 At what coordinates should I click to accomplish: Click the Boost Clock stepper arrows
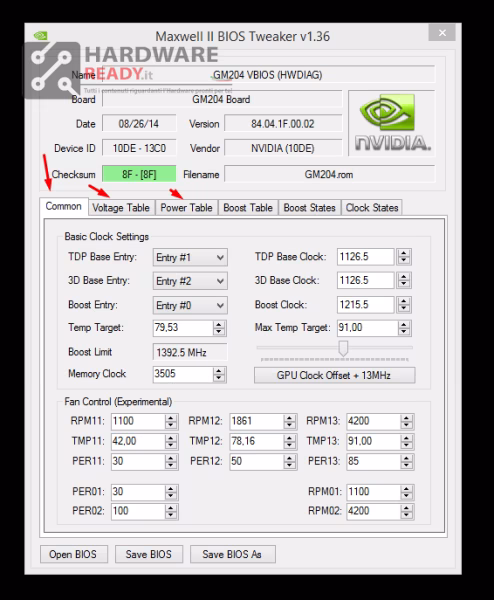404,305
